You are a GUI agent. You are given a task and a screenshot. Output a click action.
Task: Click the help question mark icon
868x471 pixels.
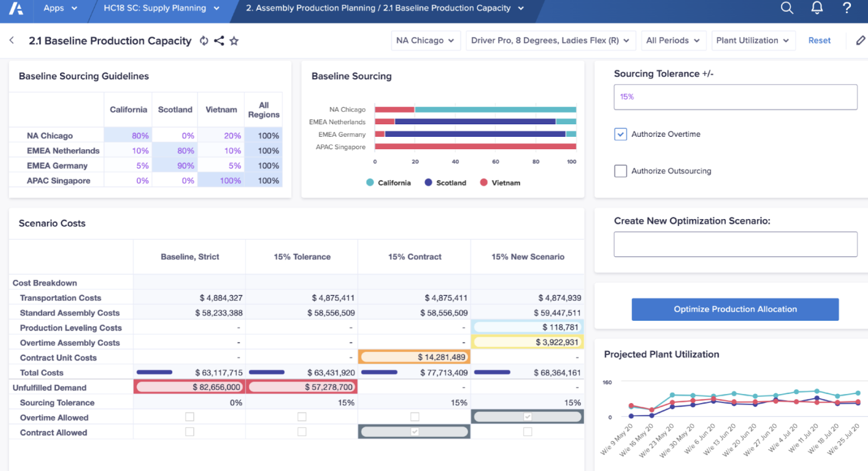(846, 8)
